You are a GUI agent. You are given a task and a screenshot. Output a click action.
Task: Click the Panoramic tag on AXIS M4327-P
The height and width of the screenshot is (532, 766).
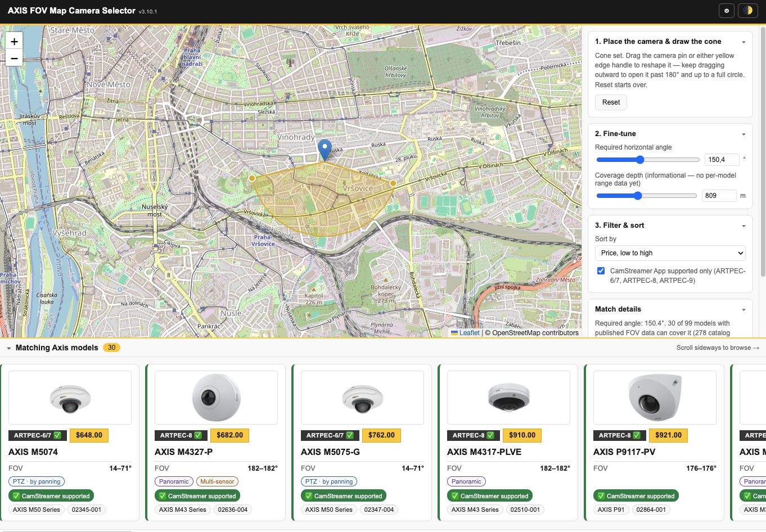click(174, 481)
